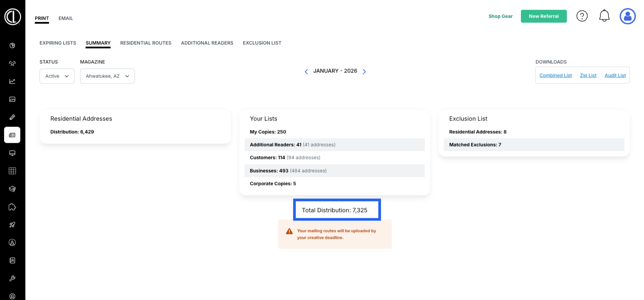
Task: Open the notifications bell
Action: coord(604,16)
